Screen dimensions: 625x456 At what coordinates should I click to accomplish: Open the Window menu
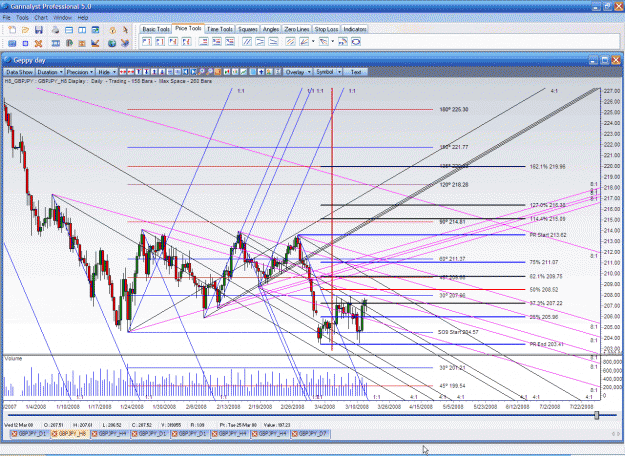click(x=63, y=18)
